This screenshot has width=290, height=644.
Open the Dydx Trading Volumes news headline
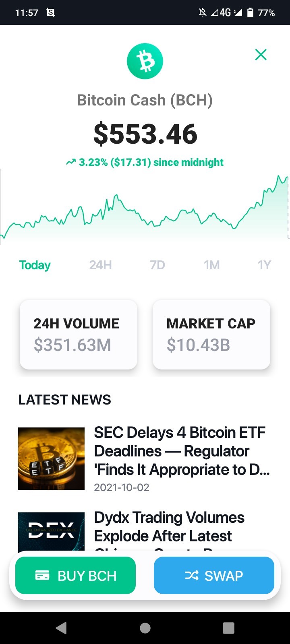(169, 527)
